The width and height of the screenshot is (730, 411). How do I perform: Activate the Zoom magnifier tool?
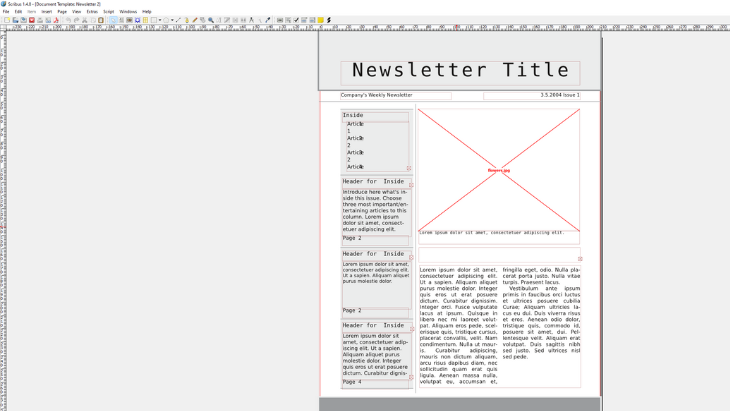(x=211, y=20)
